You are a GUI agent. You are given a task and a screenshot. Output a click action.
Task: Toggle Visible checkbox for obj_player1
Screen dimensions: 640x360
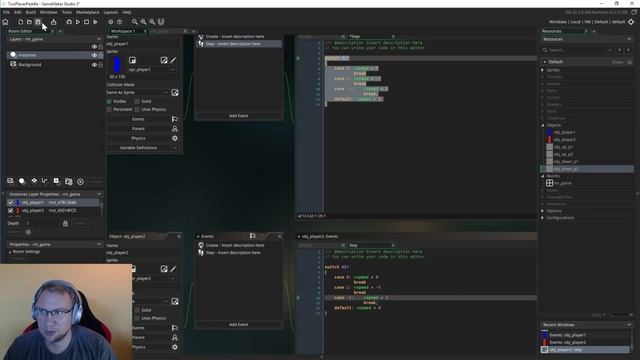(x=109, y=101)
